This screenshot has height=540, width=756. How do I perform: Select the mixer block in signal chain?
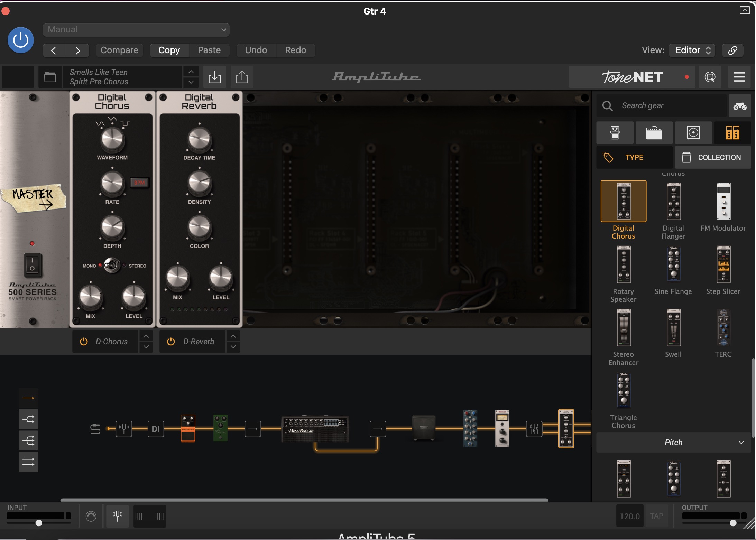coord(534,429)
